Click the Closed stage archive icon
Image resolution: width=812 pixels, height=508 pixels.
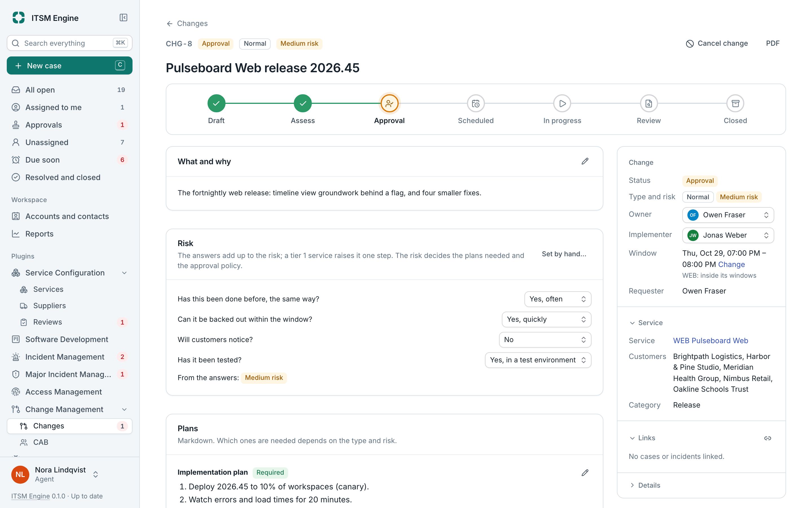[735, 104]
